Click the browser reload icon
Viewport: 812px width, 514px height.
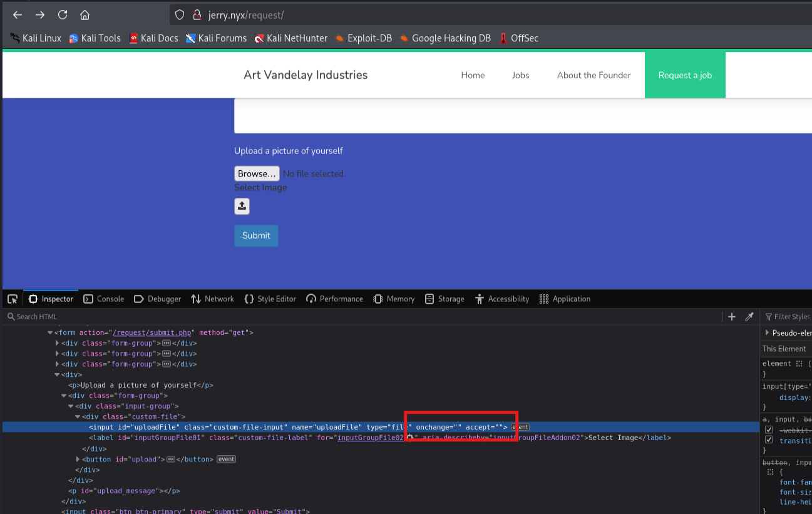(x=63, y=15)
